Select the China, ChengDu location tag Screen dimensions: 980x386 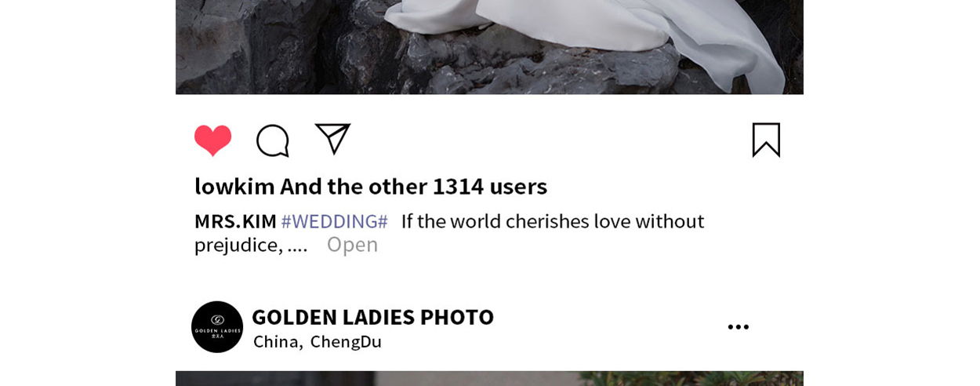click(318, 341)
